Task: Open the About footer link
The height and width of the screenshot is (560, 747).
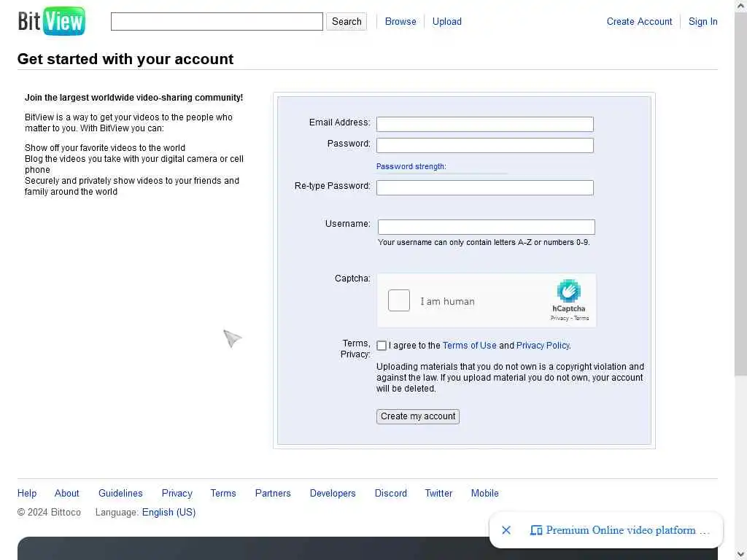Action: point(66,494)
